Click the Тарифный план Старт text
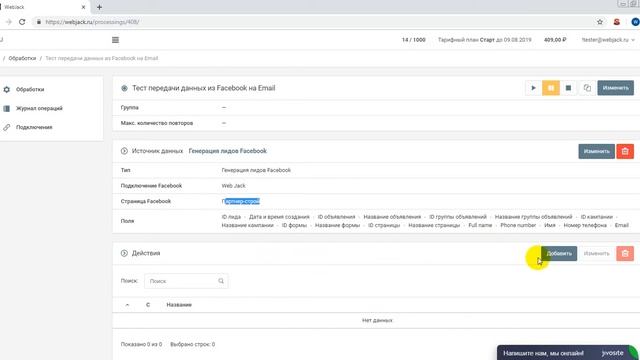The height and width of the screenshot is (360, 640). [484, 40]
